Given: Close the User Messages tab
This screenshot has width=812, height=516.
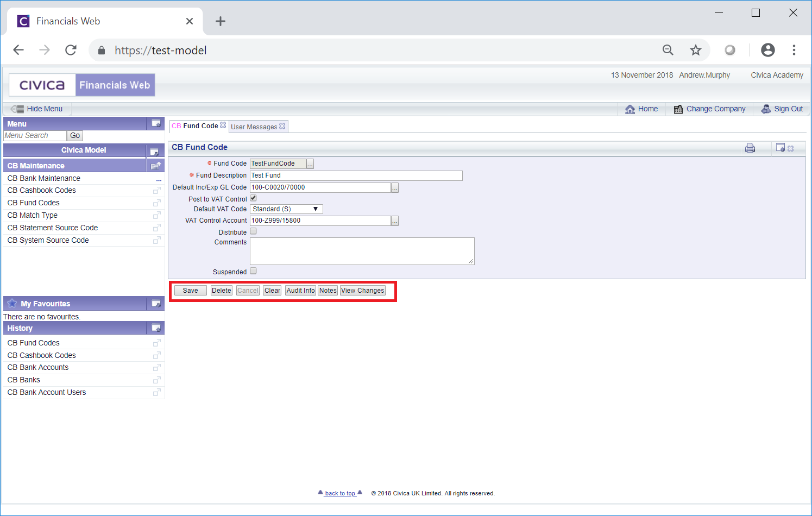Looking at the screenshot, I should (282, 126).
